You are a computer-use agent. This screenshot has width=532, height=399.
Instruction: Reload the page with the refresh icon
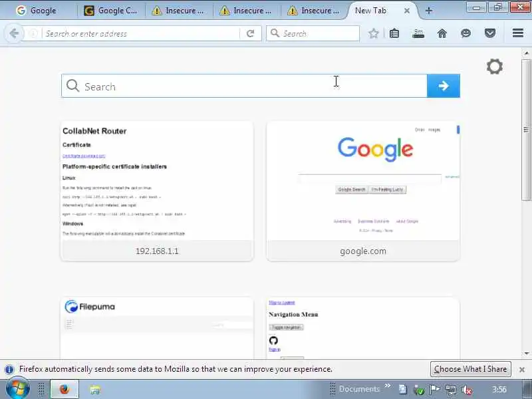click(x=251, y=34)
